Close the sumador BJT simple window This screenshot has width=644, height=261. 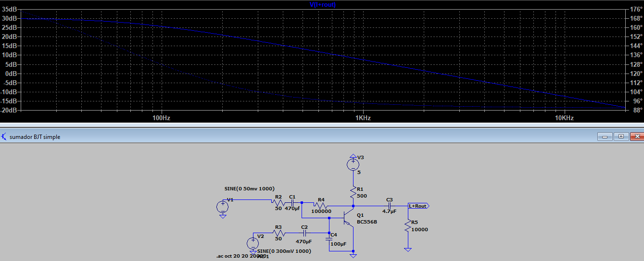[x=636, y=137]
